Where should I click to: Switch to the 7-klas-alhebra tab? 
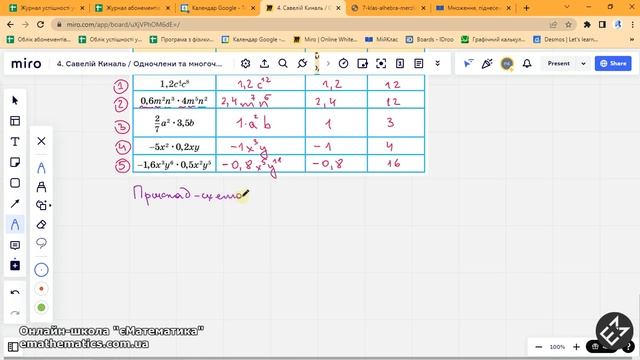click(389, 8)
